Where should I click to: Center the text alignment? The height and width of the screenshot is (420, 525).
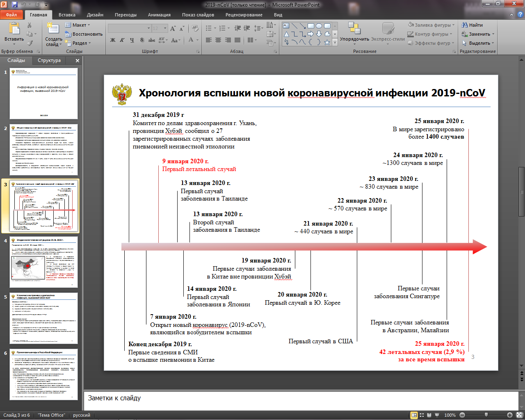coord(218,40)
